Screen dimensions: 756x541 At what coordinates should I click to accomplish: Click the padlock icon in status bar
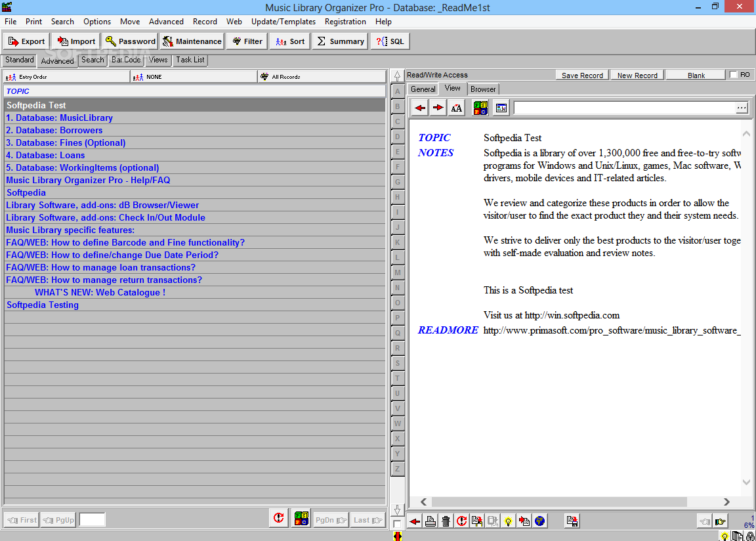click(x=750, y=536)
